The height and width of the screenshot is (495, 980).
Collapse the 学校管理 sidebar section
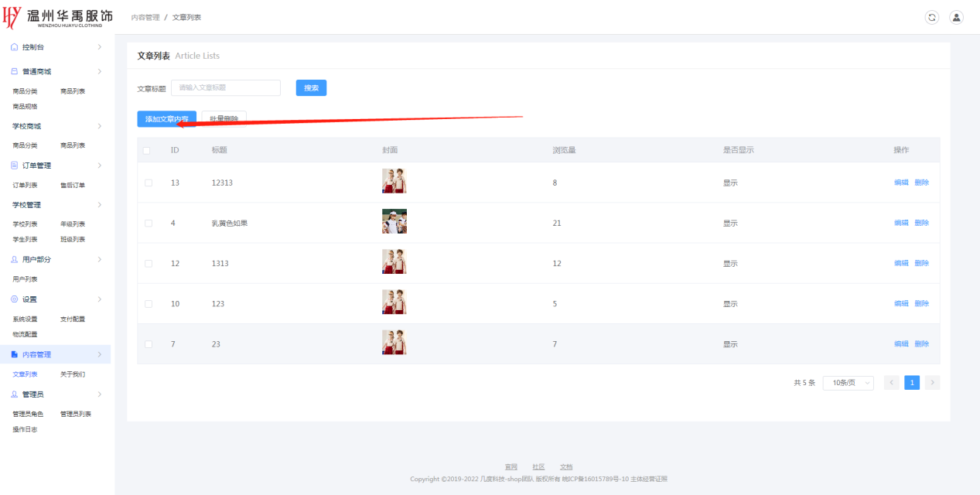tap(99, 205)
